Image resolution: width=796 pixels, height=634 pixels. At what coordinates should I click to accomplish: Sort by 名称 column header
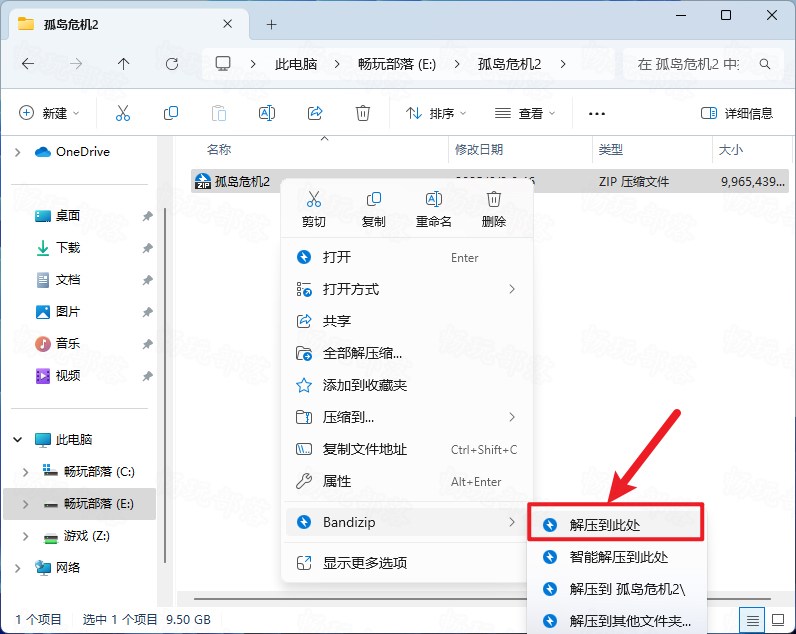tap(218, 150)
